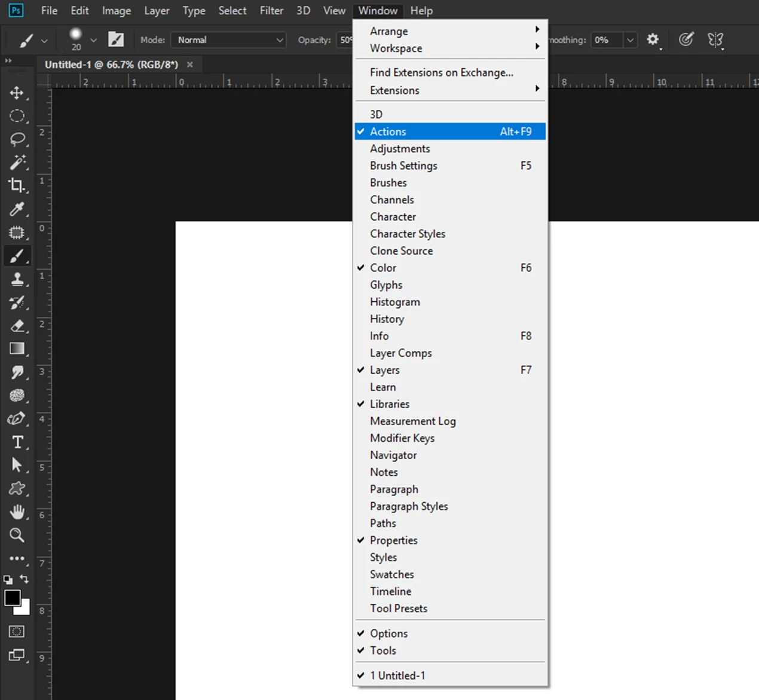Uncheck the Actions panel entry
Viewport: 759px width, 700px height.
450,132
